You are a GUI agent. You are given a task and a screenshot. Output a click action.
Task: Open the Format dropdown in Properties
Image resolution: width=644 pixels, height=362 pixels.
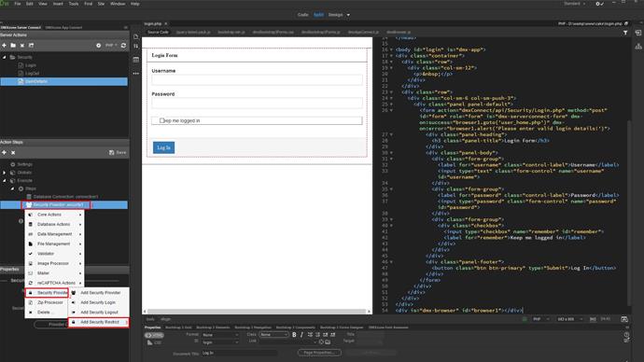(220, 335)
